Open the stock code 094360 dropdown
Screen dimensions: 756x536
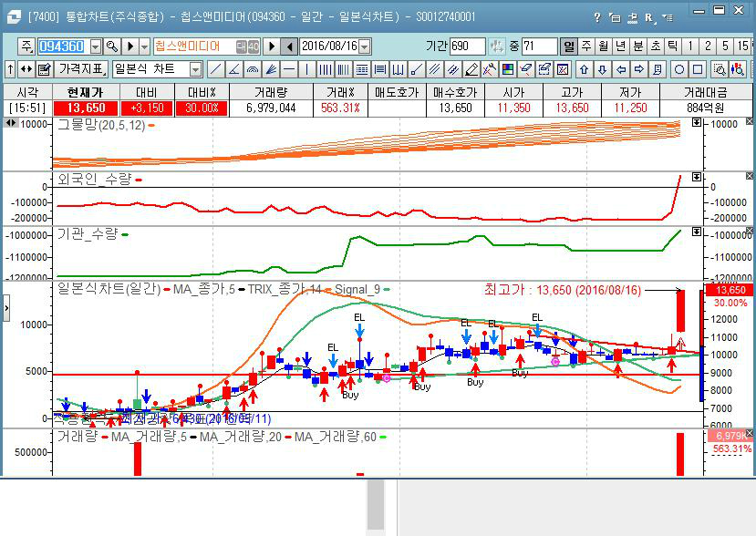click(x=93, y=46)
